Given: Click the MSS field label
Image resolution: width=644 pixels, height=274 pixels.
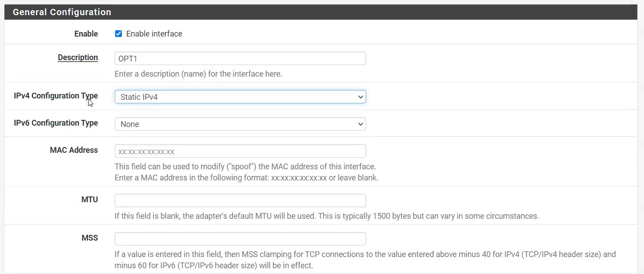Looking at the screenshot, I should [90, 238].
